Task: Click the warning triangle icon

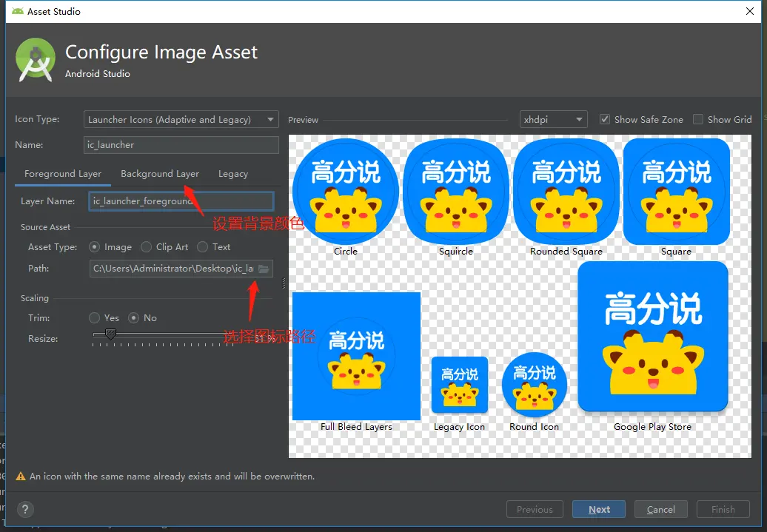Action: coord(21,477)
